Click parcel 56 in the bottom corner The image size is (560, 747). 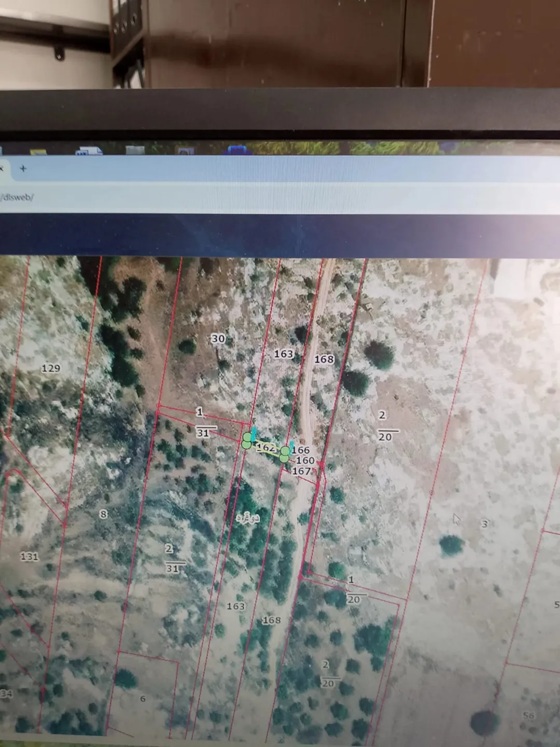pos(528,715)
